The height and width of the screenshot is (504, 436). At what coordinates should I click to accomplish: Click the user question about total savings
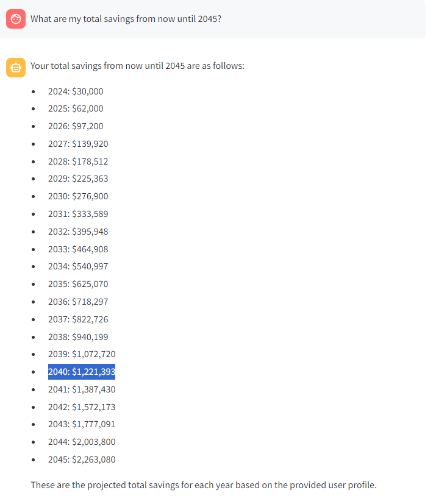point(126,19)
